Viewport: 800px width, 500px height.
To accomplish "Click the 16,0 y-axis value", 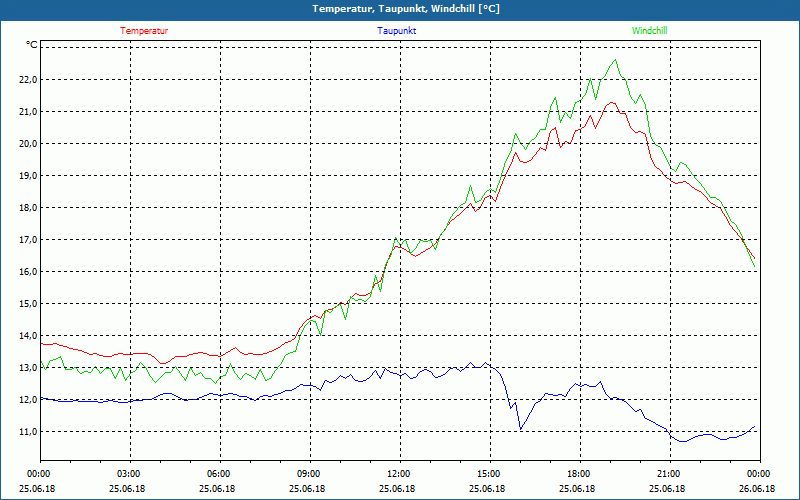I will [29, 272].
